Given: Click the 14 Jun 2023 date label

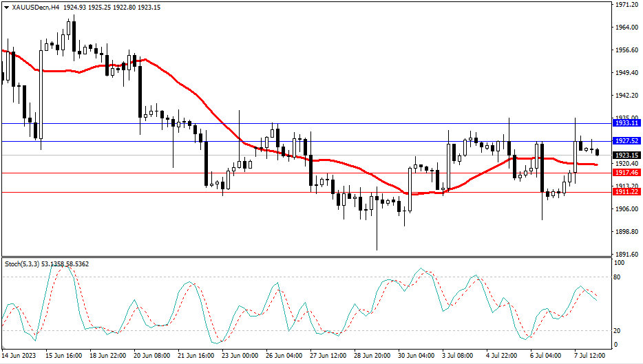Looking at the screenshot, I should click(x=20, y=356).
